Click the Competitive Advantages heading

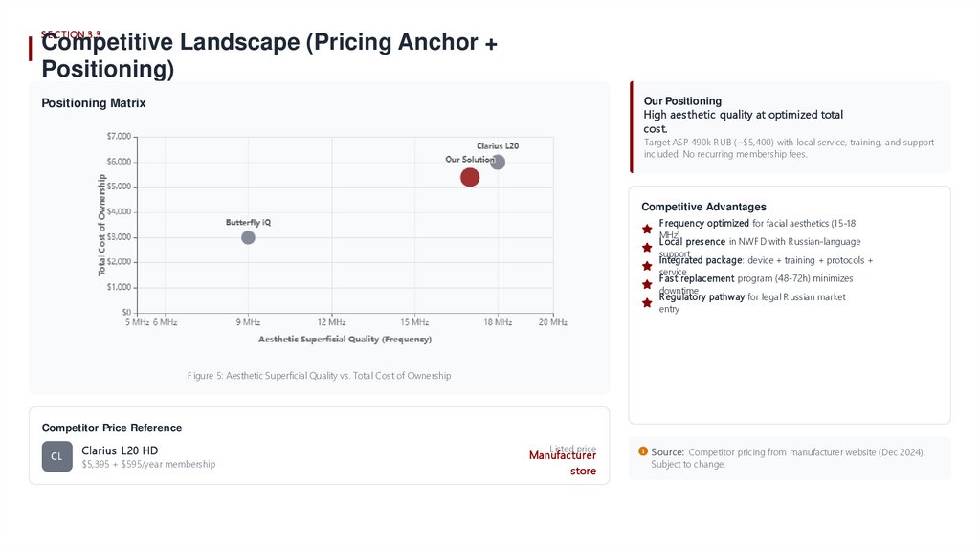pos(703,207)
